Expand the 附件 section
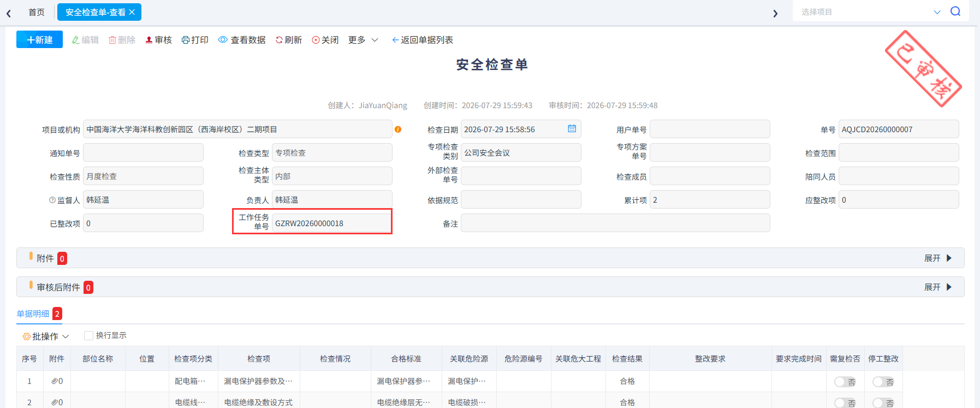This screenshot has width=980, height=408. (938, 258)
